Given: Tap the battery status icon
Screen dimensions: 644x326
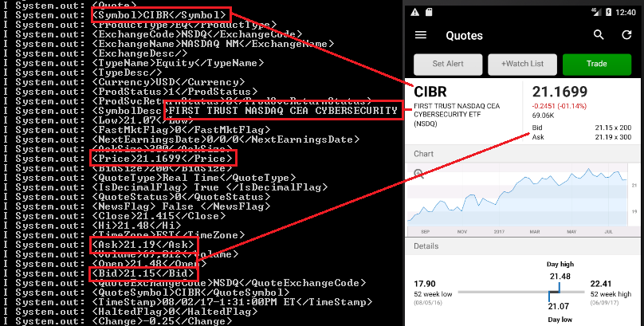Looking at the screenshot, I should pyautogui.click(x=609, y=12).
